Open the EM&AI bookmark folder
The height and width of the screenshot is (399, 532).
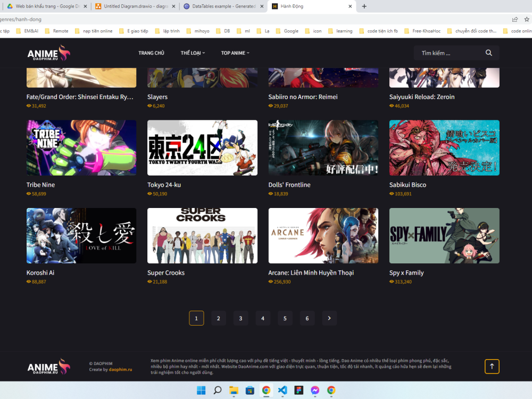(x=27, y=31)
